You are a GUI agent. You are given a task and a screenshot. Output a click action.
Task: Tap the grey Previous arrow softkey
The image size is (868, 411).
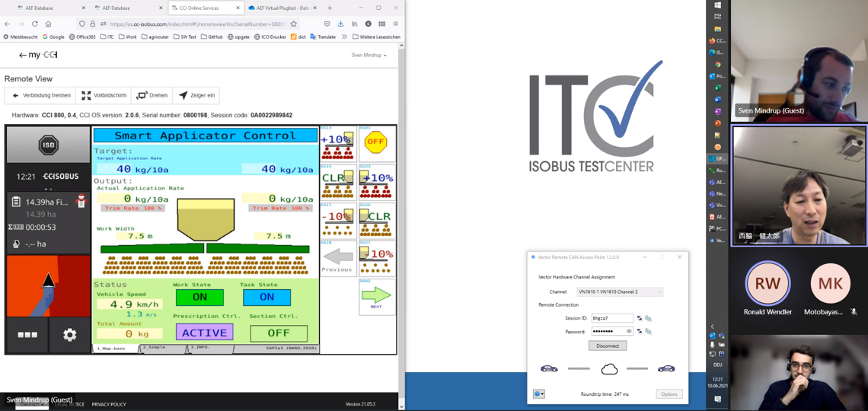tap(338, 258)
